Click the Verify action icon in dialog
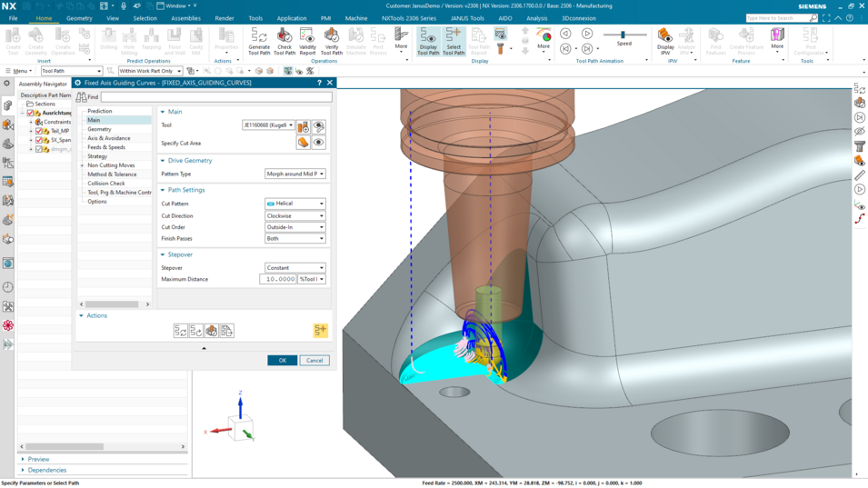This screenshot has width=868, height=488. pyautogui.click(x=212, y=331)
